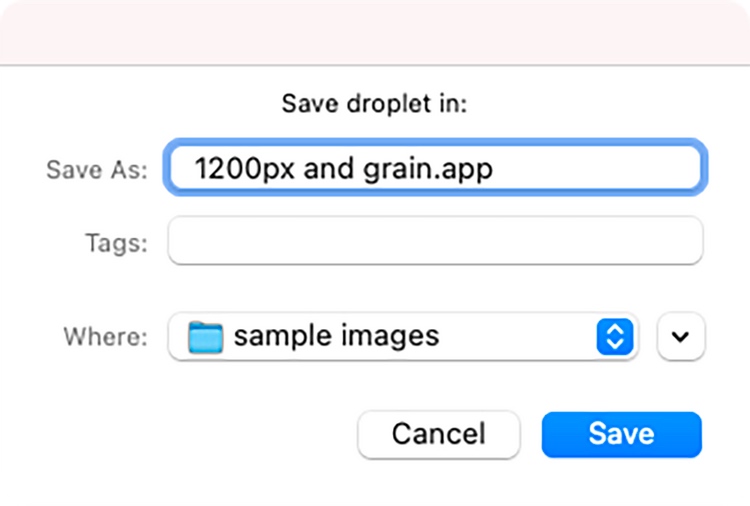Click the blue folder icon beside sample images
Viewport: 750px width, 506px height.
coord(207,336)
